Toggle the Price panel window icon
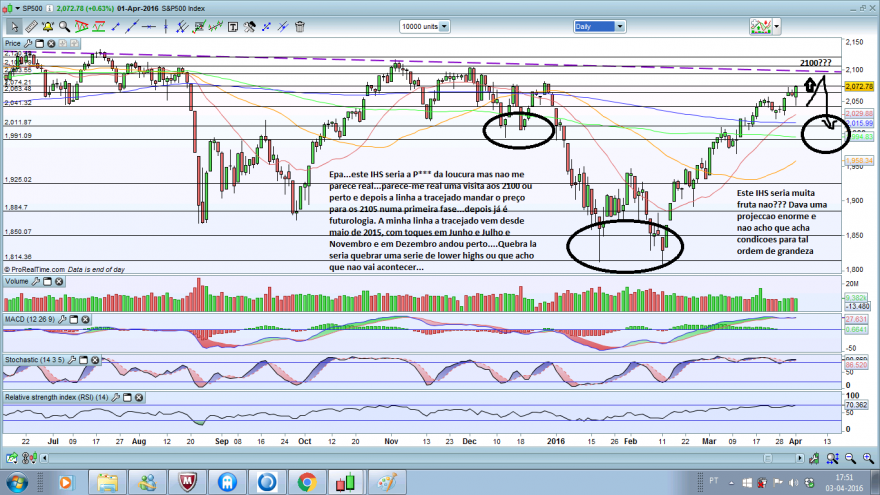 tap(40, 43)
